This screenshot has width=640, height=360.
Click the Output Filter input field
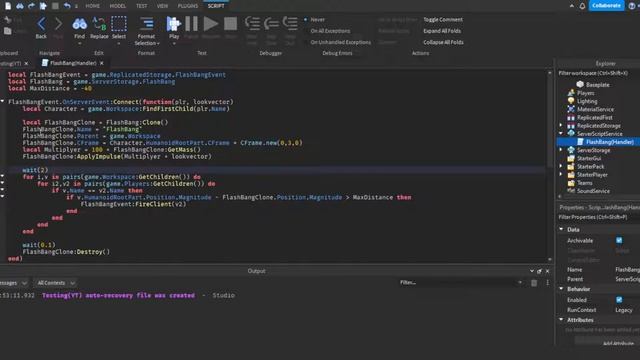click(x=460, y=282)
